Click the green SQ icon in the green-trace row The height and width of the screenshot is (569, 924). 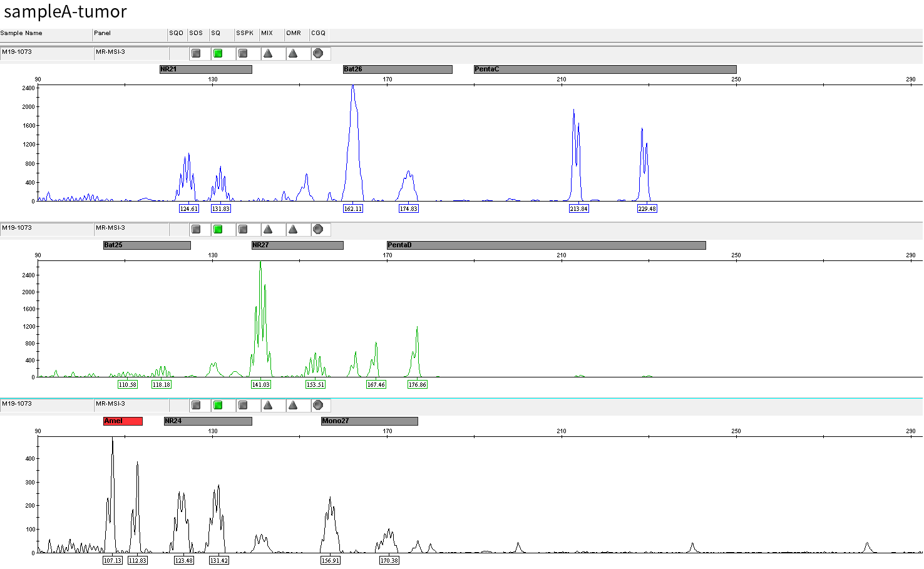click(218, 230)
